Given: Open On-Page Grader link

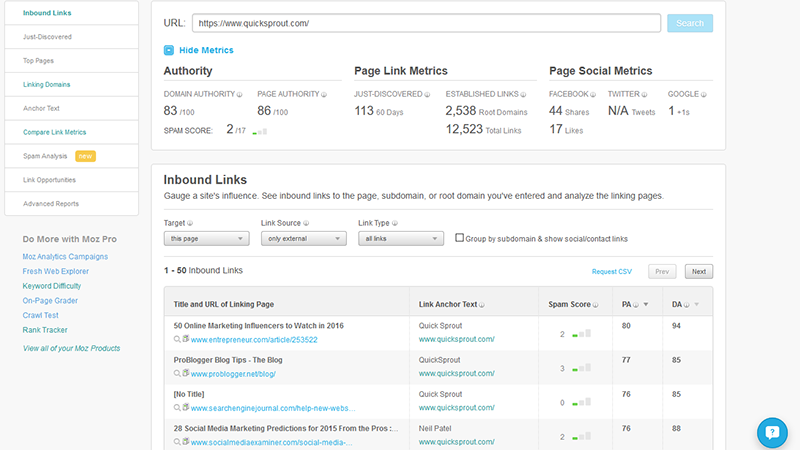Looking at the screenshot, I should 50,301.
